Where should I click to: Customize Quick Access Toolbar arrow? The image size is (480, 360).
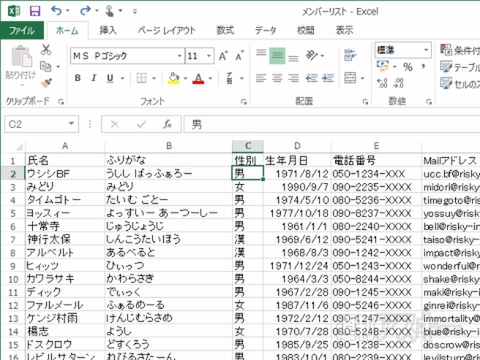coord(135,11)
